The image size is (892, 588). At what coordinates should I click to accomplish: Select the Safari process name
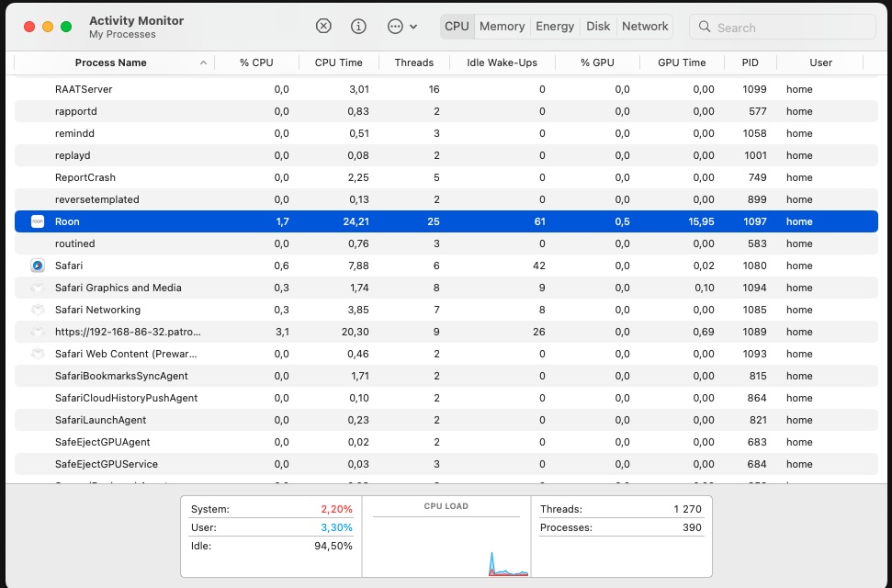coord(69,266)
